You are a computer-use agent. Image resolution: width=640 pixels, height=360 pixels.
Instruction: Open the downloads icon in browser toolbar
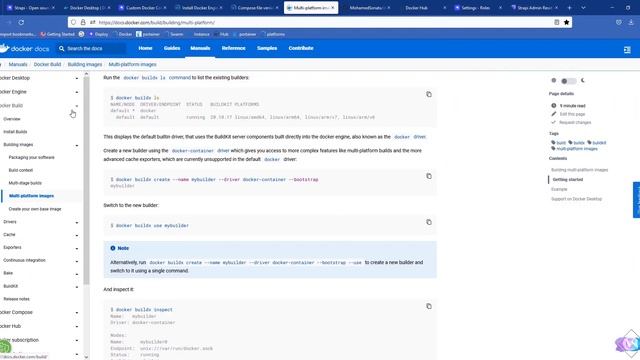(631, 22)
